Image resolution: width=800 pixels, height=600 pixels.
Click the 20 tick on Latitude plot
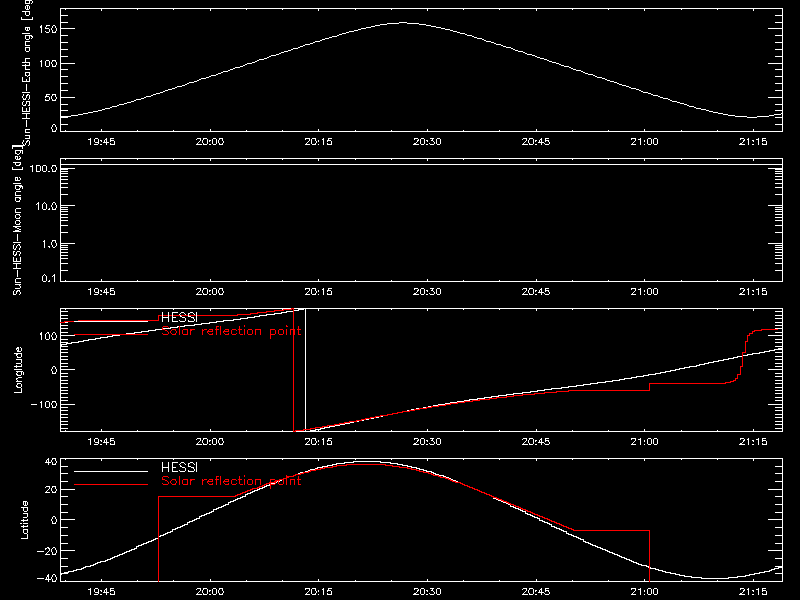tap(51, 490)
